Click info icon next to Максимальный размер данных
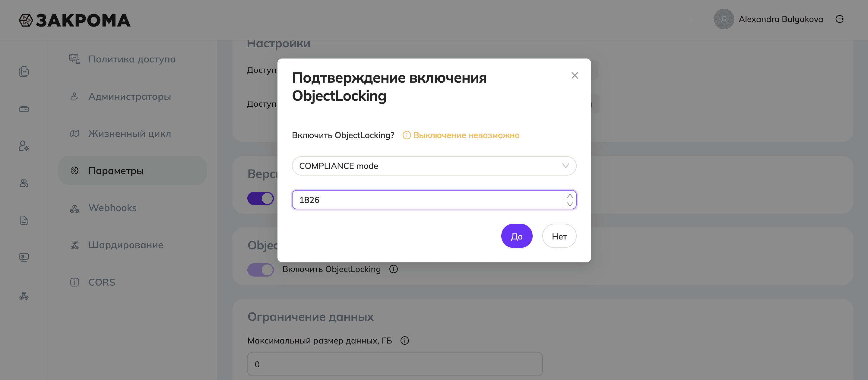 pyautogui.click(x=405, y=340)
